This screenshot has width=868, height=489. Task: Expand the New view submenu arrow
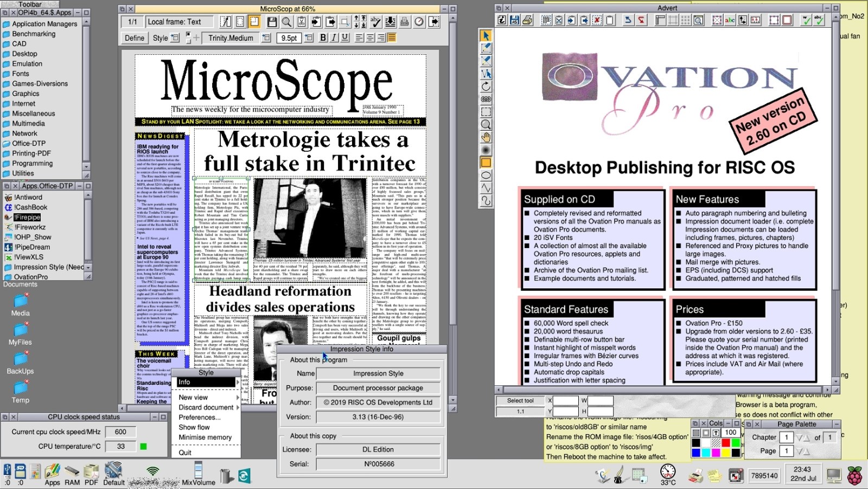237,397
